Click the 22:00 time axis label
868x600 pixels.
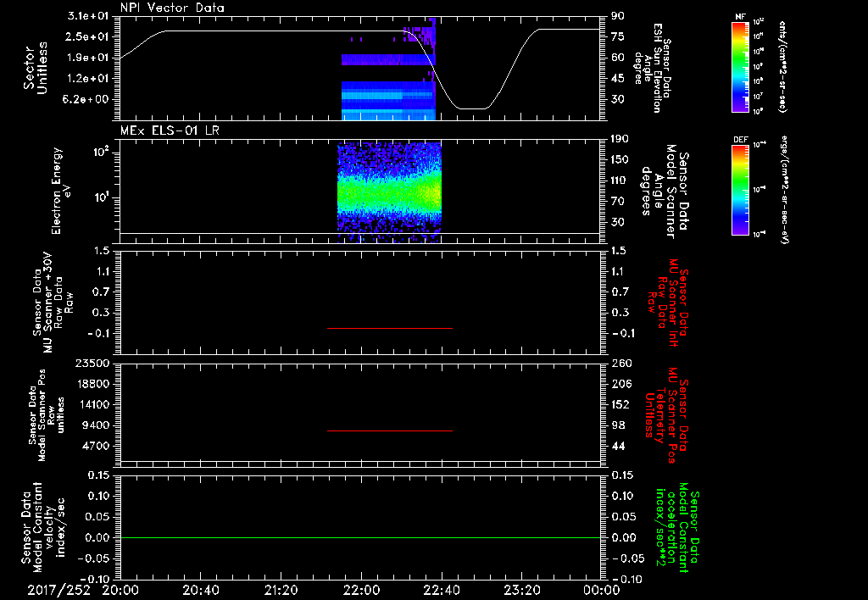click(361, 591)
